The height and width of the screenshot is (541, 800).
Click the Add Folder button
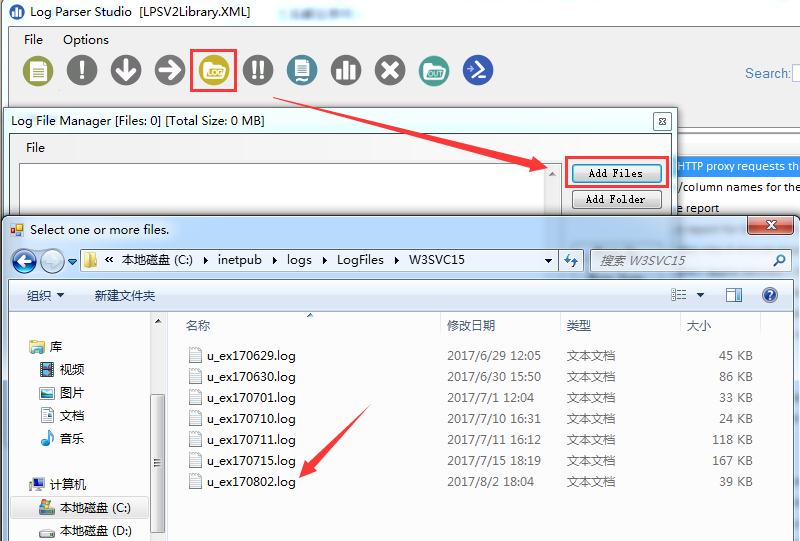pos(616,199)
